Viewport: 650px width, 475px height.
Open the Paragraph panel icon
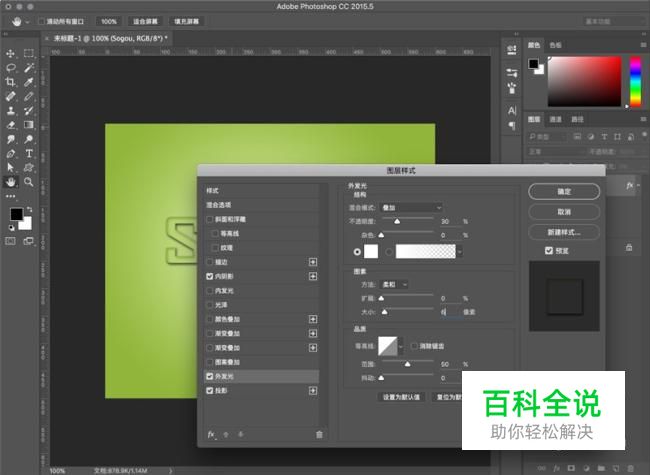pos(512,125)
